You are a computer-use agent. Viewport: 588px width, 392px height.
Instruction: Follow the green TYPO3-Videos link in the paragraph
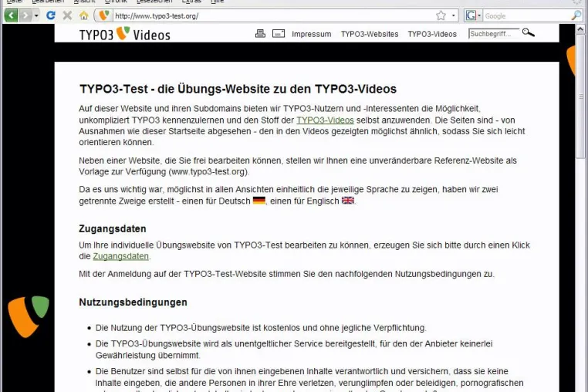point(325,120)
